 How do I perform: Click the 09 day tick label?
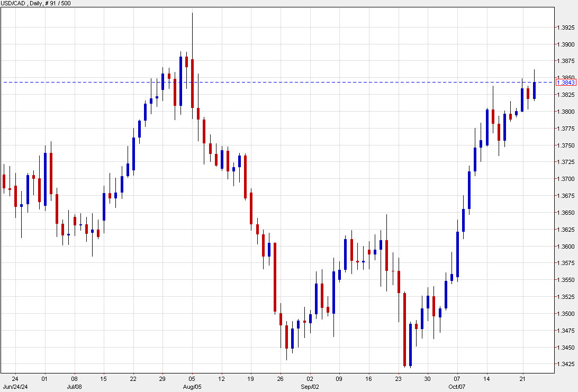coord(339,379)
